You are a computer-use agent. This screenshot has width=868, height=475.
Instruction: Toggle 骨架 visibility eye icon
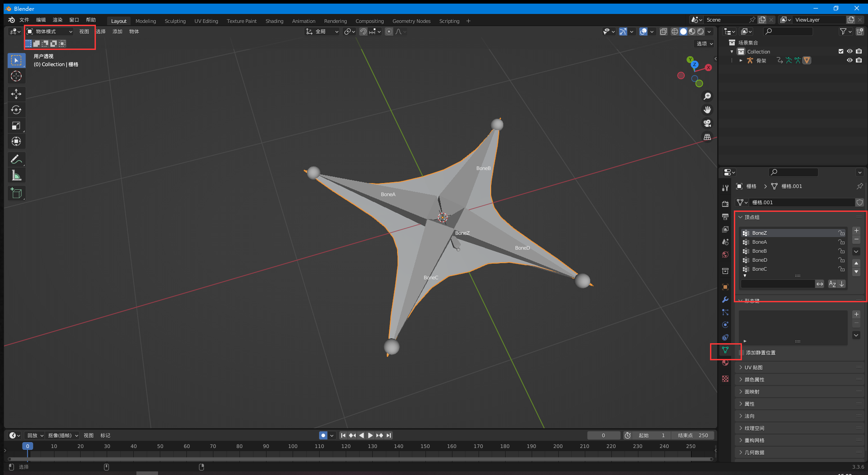[850, 60]
